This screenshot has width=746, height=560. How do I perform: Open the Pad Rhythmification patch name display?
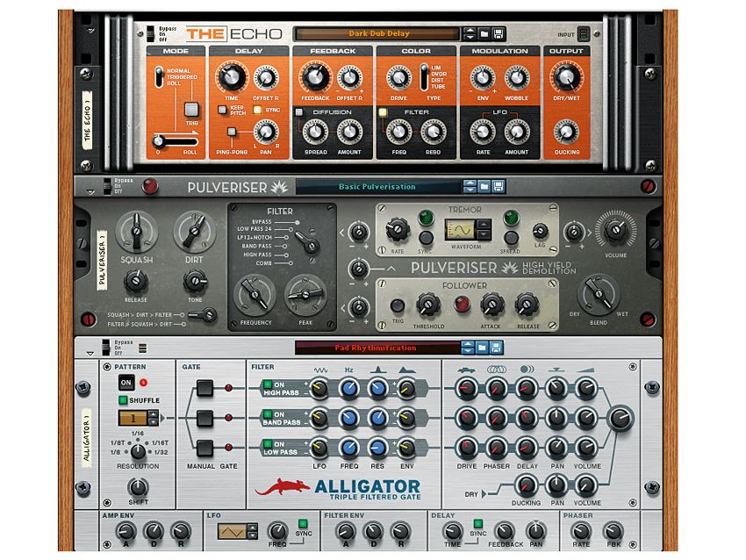click(x=377, y=348)
